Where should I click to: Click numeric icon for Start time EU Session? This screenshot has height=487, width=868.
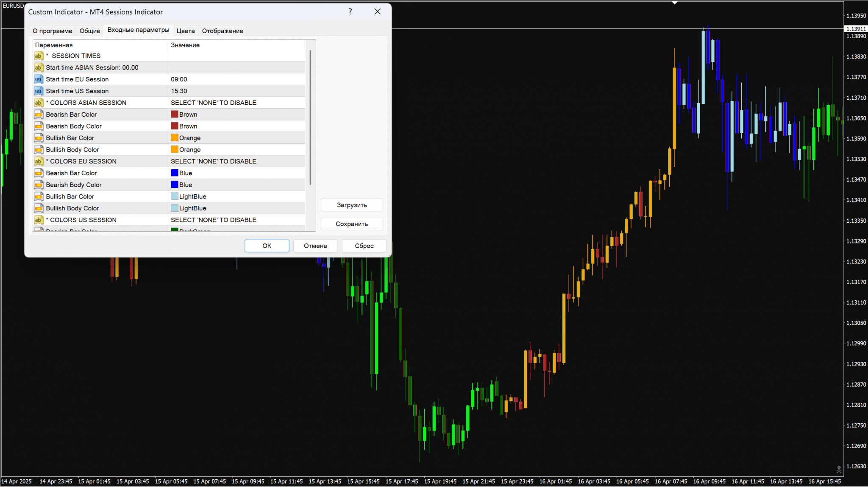point(38,79)
